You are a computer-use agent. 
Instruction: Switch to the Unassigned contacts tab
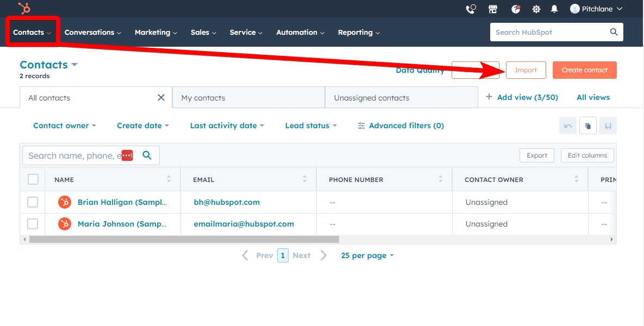coord(372,98)
